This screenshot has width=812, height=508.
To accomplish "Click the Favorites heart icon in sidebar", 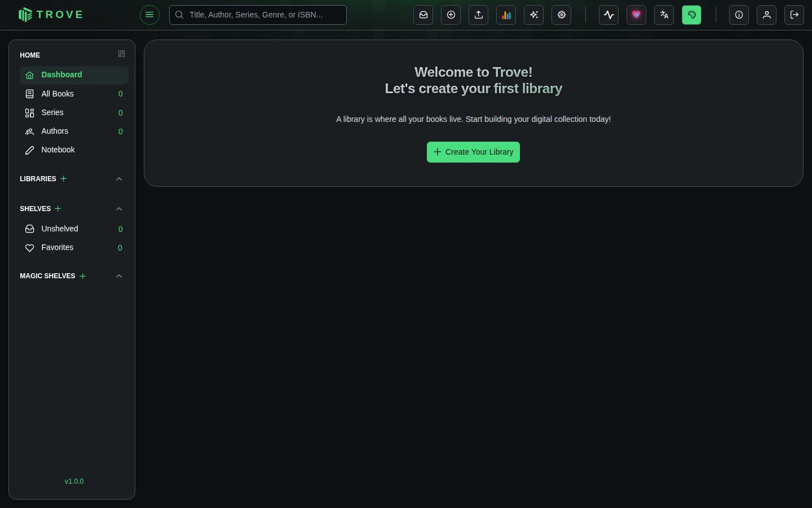I will tap(30, 248).
